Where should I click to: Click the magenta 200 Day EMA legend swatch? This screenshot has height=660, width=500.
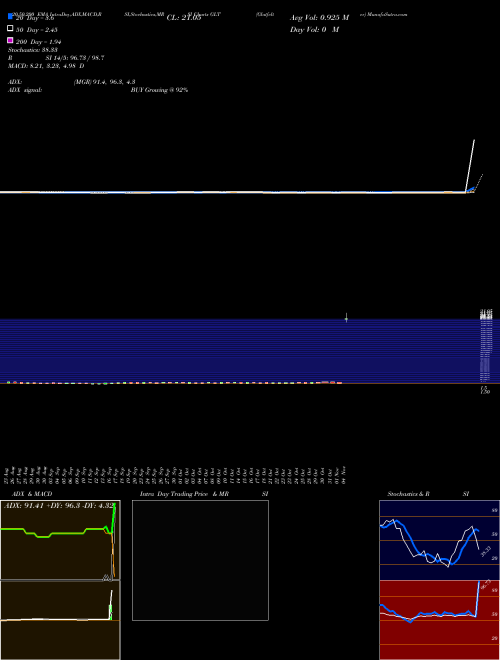(10, 40)
